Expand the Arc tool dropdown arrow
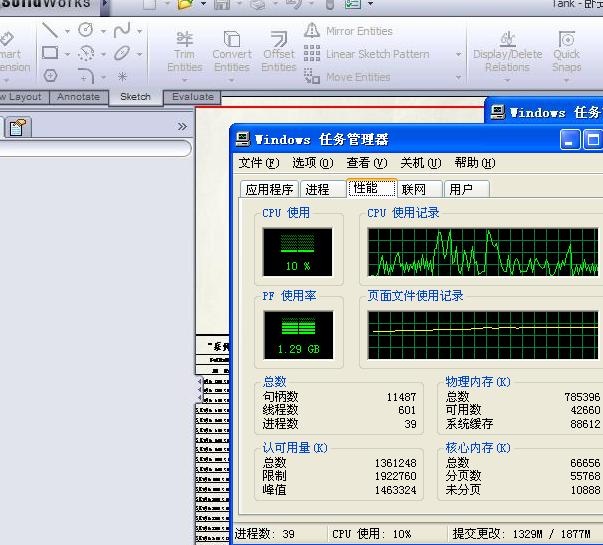 point(103,54)
